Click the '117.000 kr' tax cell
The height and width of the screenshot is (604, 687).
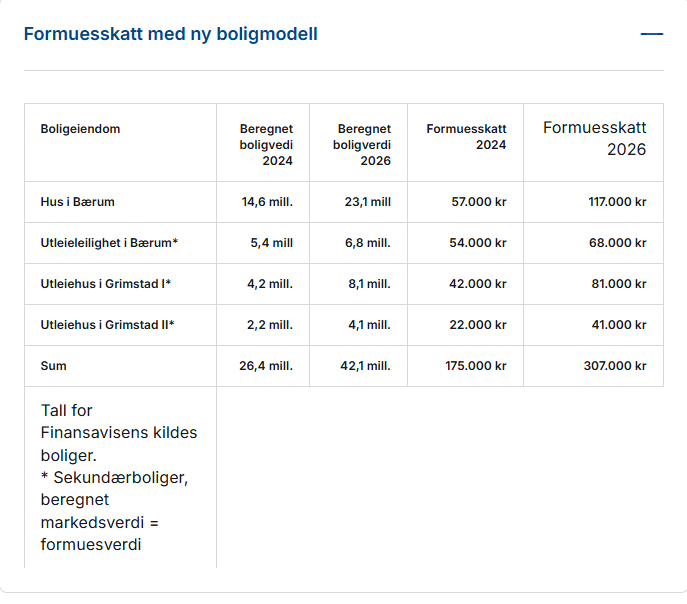(617, 202)
